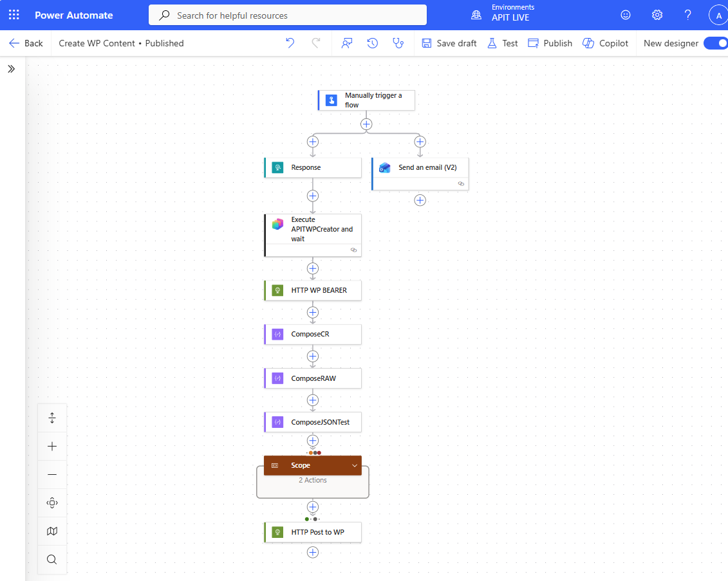Open the feedback smiley icon
The height and width of the screenshot is (581, 728).
(x=626, y=15)
